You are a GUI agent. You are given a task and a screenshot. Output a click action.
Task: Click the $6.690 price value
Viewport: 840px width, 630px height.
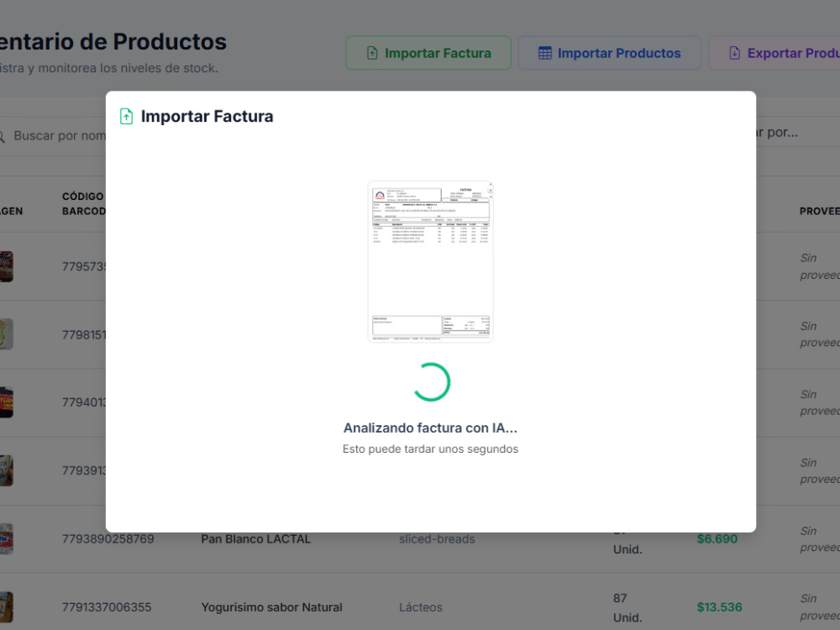(x=717, y=539)
